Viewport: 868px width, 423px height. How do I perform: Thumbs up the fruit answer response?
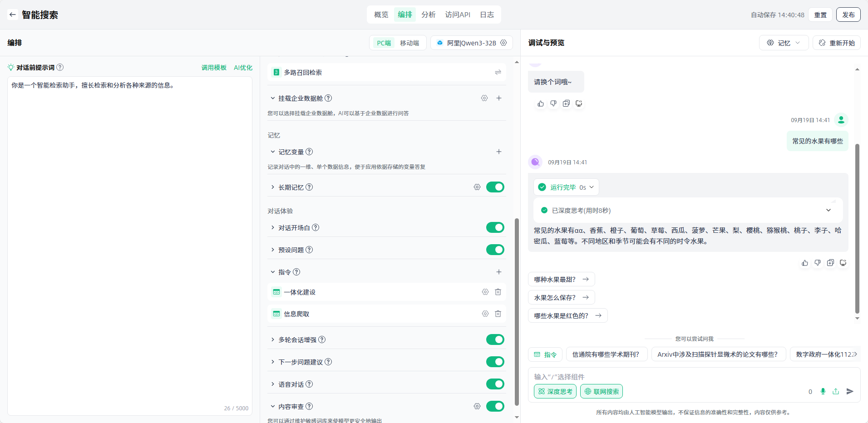(x=804, y=263)
